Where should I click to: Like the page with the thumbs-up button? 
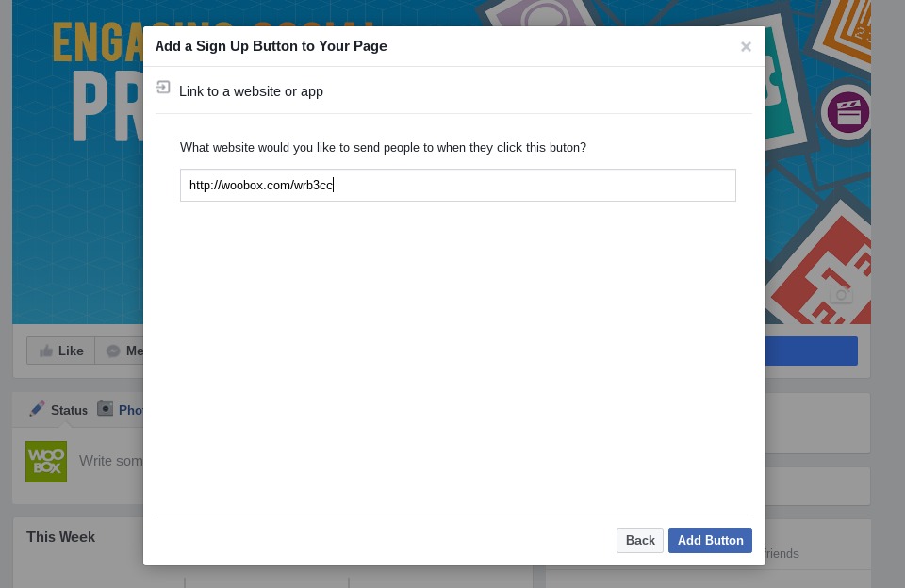[60, 351]
